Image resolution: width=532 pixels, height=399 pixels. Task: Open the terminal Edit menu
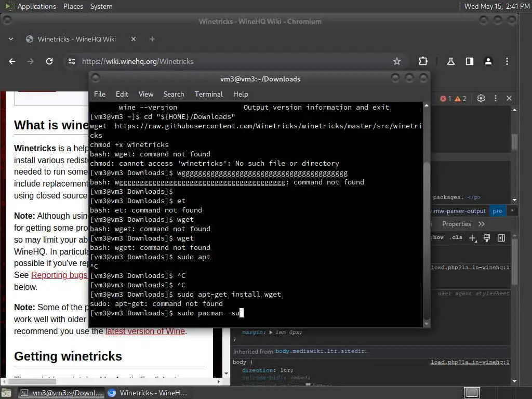(122, 95)
